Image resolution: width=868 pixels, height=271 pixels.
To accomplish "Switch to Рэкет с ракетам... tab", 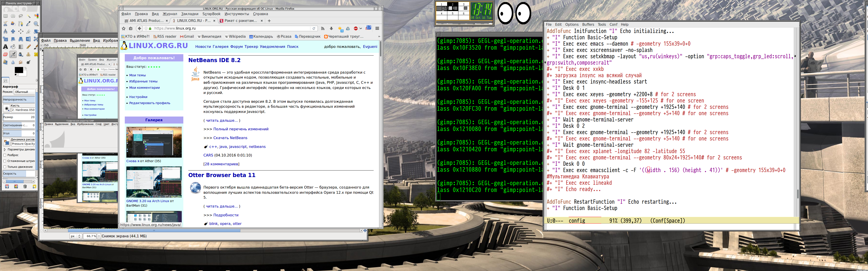I will pos(241,21).
